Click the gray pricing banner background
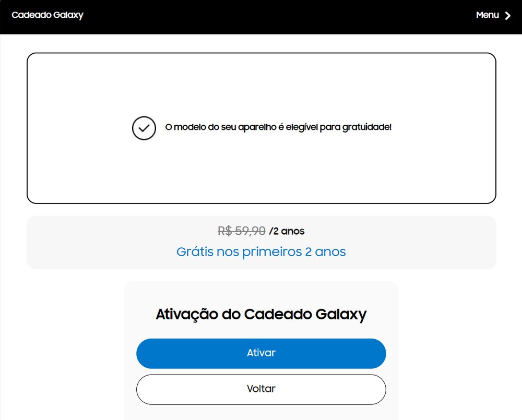The width and height of the screenshot is (522, 420). pos(100,242)
